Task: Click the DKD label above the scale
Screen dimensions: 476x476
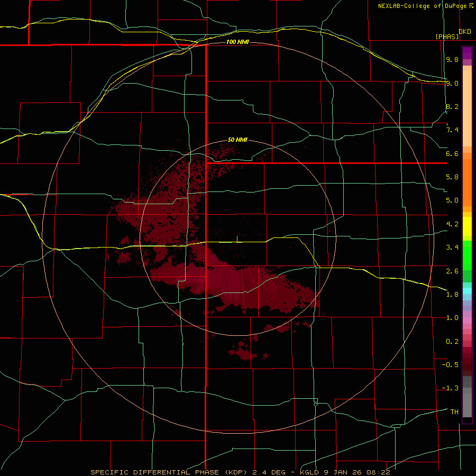Action: 465,32
